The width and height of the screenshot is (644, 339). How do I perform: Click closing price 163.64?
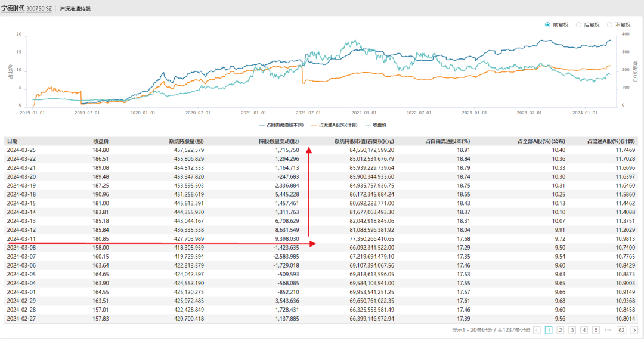point(101,266)
